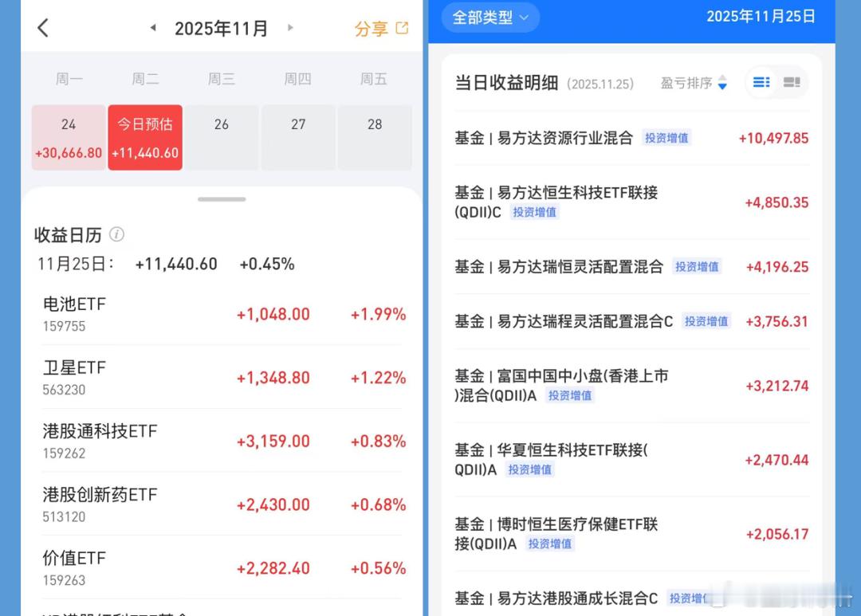Select the compact list view icon
861x616 pixels.
pos(761,82)
